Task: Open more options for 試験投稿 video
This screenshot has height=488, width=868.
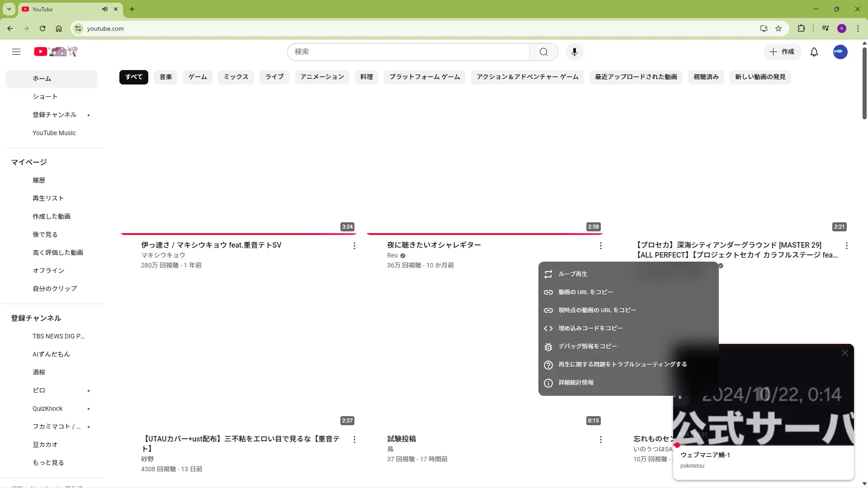Action: click(x=600, y=440)
